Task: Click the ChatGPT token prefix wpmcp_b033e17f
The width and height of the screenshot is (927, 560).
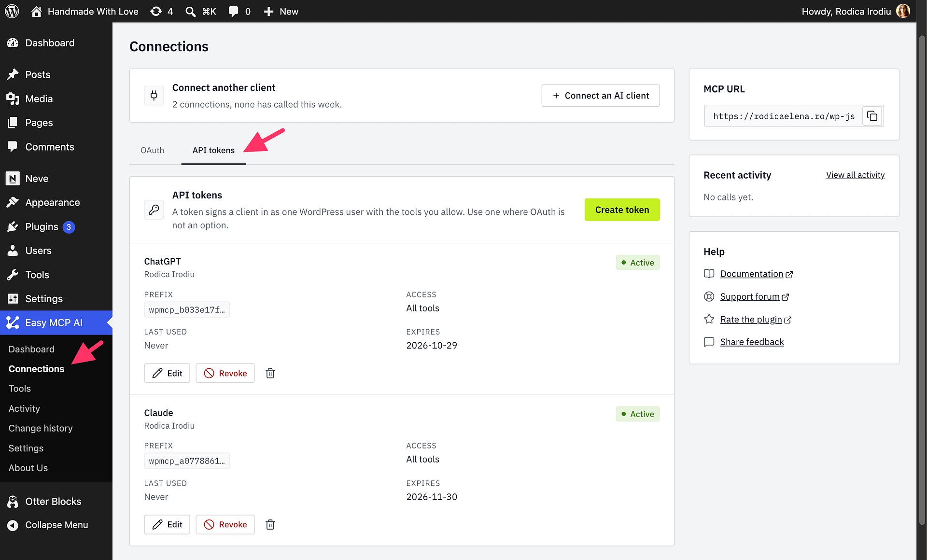Action: [187, 309]
